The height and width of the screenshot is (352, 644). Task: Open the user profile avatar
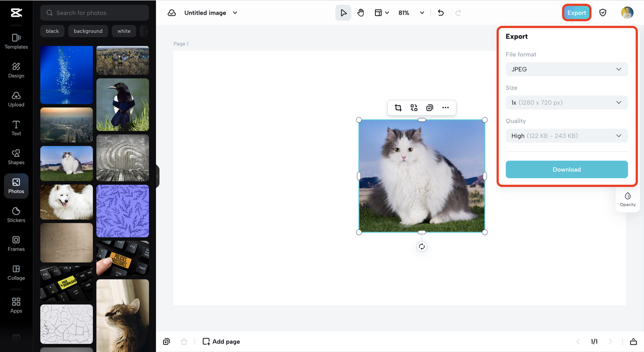[x=627, y=13]
